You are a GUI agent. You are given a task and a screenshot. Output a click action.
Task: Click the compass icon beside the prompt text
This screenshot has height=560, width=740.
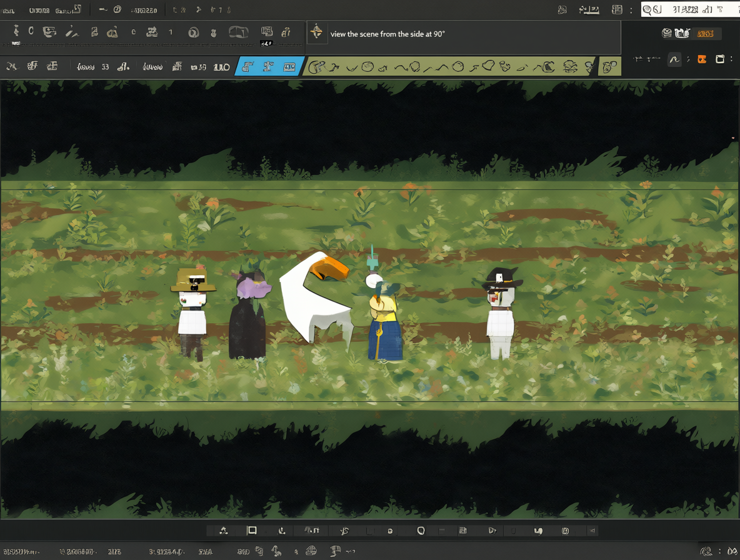pos(317,32)
